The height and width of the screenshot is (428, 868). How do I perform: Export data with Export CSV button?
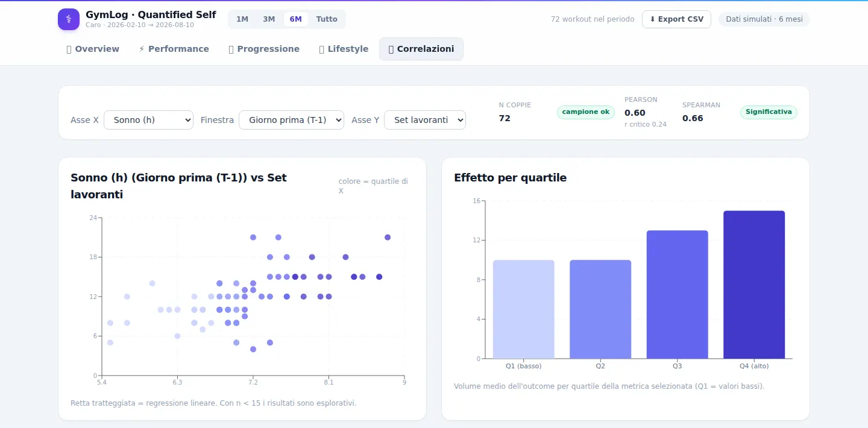pos(676,19)
